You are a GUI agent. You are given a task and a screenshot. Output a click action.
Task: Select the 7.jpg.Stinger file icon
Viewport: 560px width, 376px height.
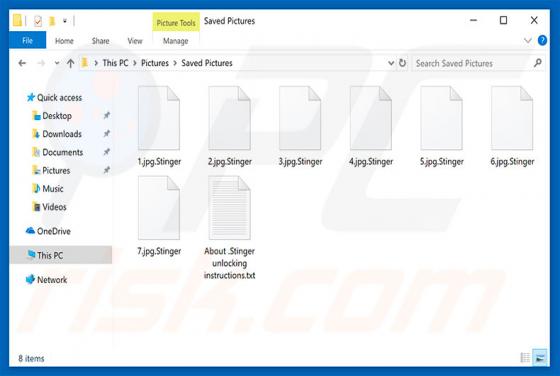click(x=159, y=208)
